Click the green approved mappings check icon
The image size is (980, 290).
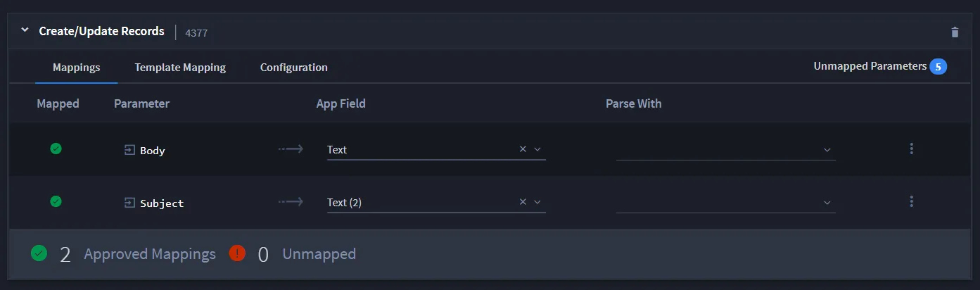[x=39, y=253]
